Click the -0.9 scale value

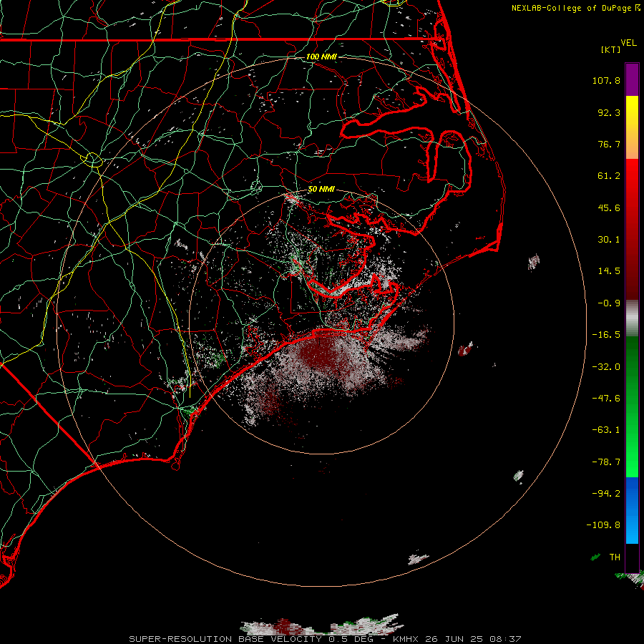[x=609, y=303]
